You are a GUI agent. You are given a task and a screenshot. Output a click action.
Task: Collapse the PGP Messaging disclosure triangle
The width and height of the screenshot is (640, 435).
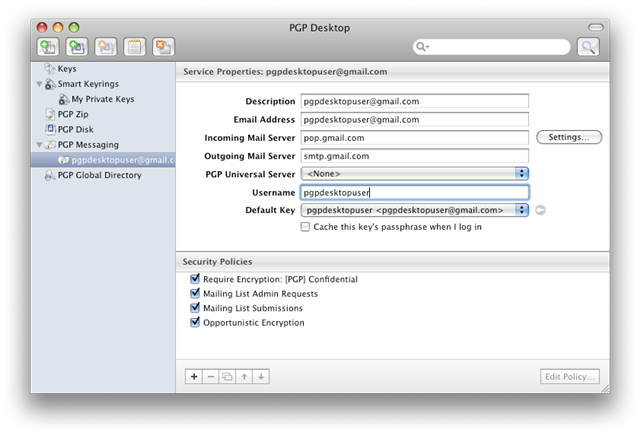pos(39,145)
